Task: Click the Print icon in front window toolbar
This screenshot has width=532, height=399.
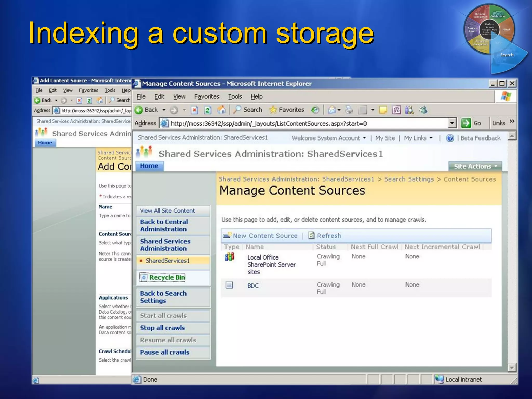Action: click(349, 110)
